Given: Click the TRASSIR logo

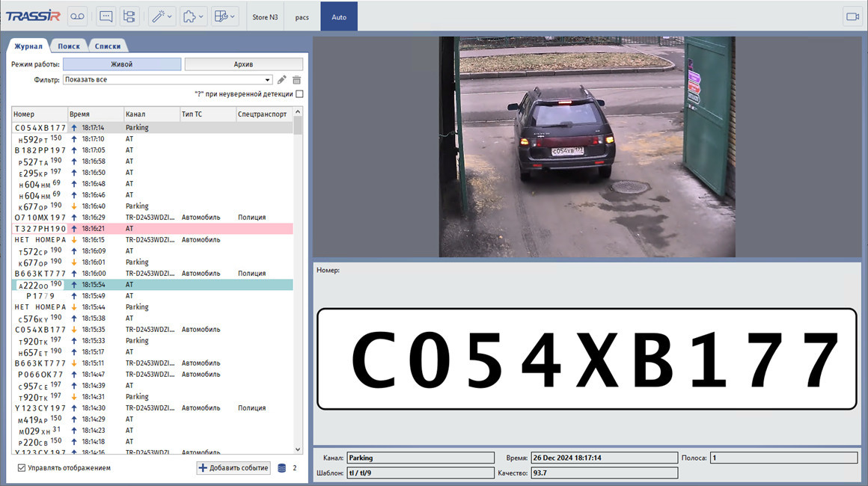Looking at the screenshot, I should 32,16.
